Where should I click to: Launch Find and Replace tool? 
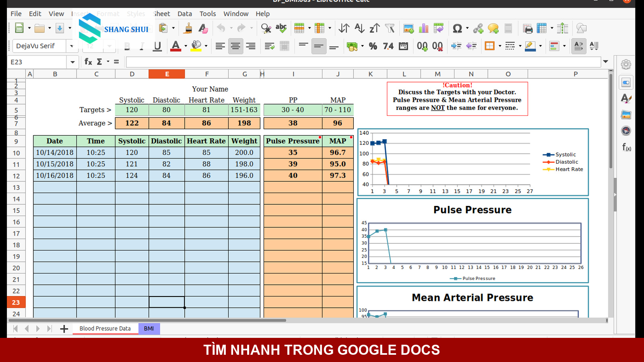(266, 28)
